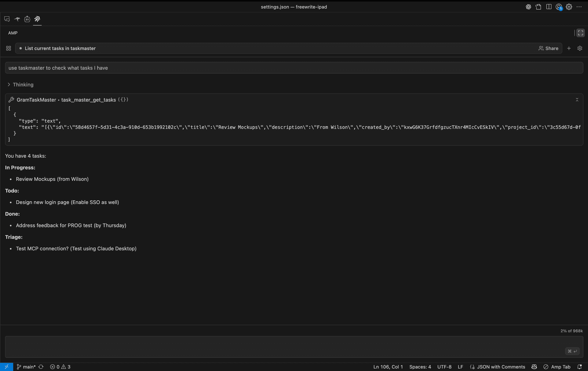Open the Settings gear in the title bar
The image size is (588, 371).
point(569,7)
